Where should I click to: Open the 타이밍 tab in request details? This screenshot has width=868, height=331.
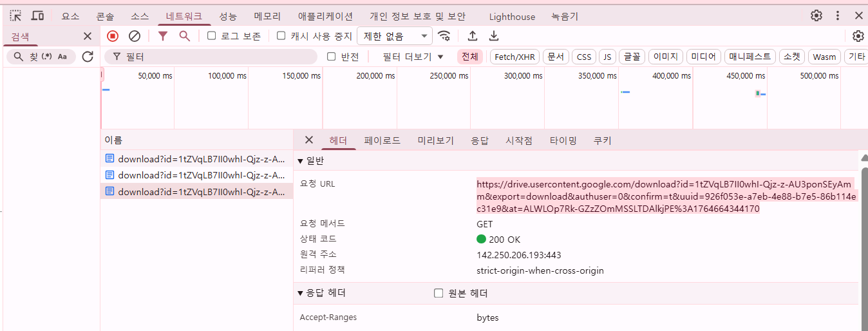(x=563, y=140)
